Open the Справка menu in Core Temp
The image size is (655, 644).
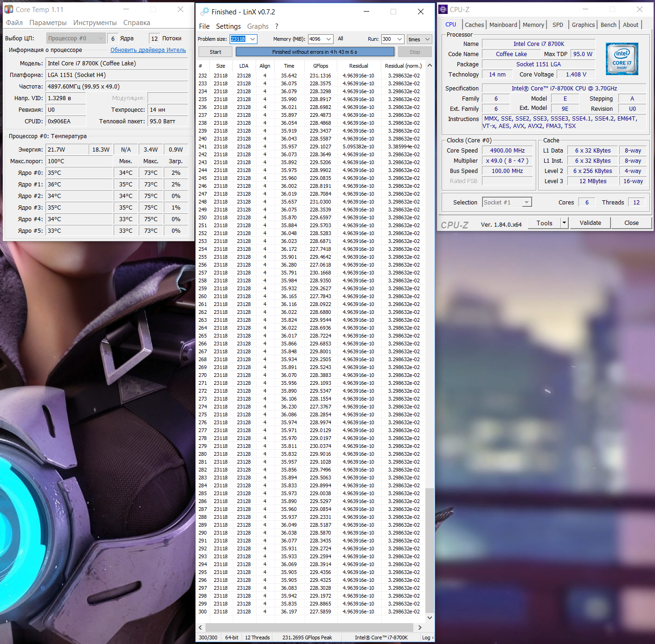coord(136,23)
